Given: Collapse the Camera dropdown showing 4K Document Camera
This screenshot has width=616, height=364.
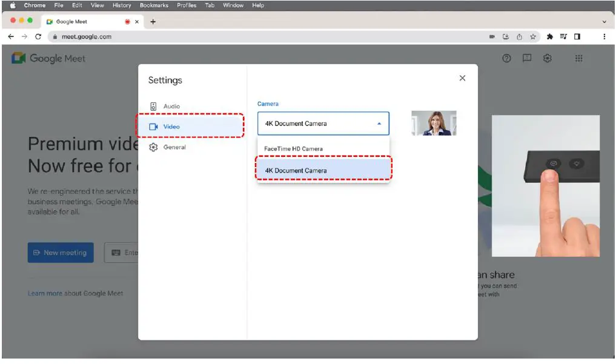Looking at the screenshot, I should (323, 124).
